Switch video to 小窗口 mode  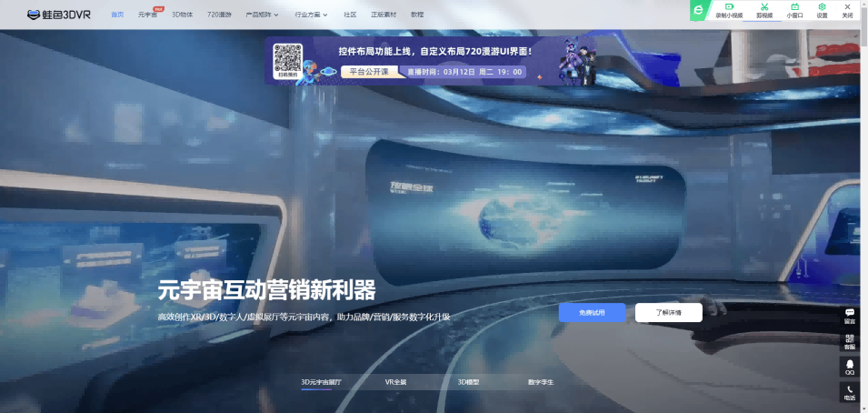pos(795,11)
